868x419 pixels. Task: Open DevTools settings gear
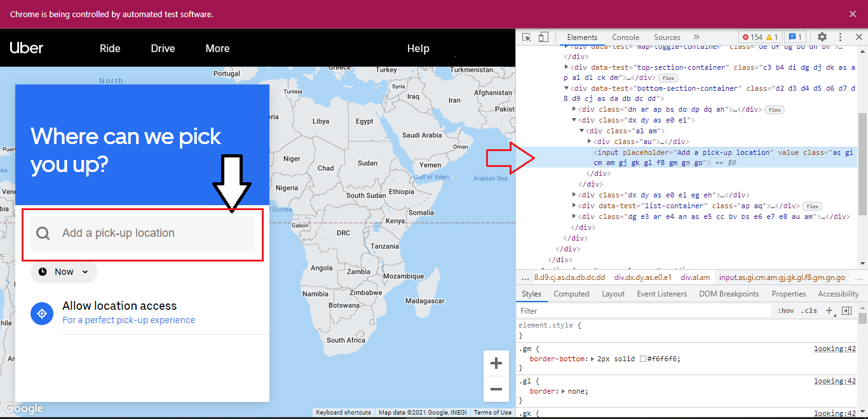[822, 37]
